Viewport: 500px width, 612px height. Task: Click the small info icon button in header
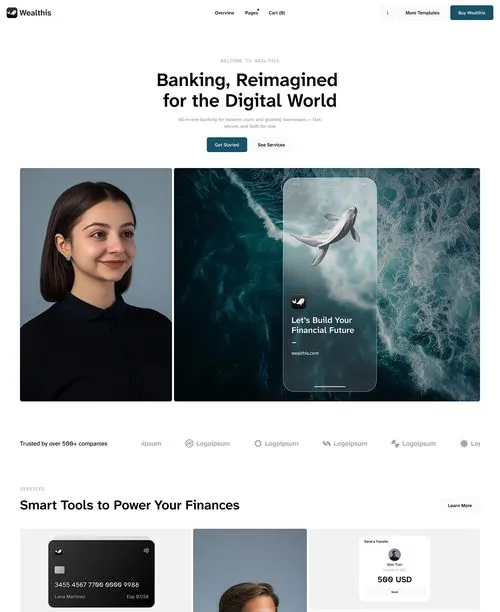(x=388, y=13)
